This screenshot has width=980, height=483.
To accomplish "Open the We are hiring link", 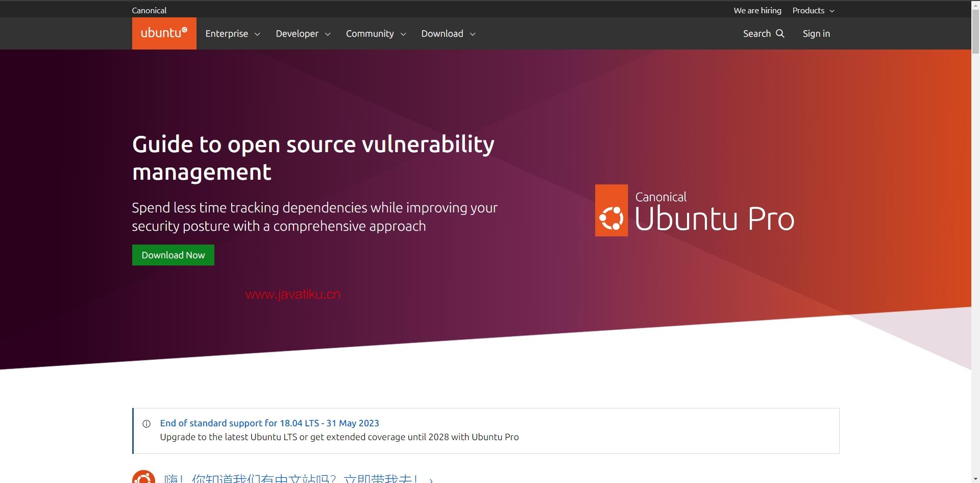I will click(757, 10).
